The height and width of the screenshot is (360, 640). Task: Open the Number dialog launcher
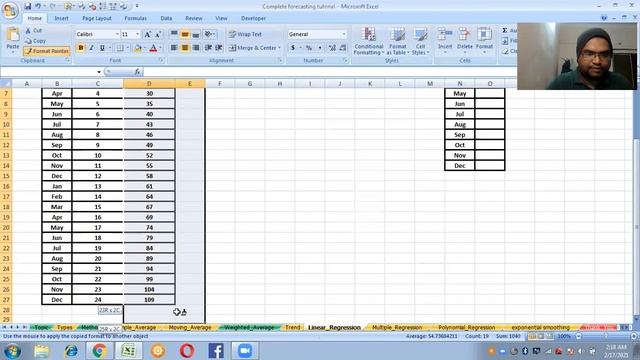coord(345,60)
